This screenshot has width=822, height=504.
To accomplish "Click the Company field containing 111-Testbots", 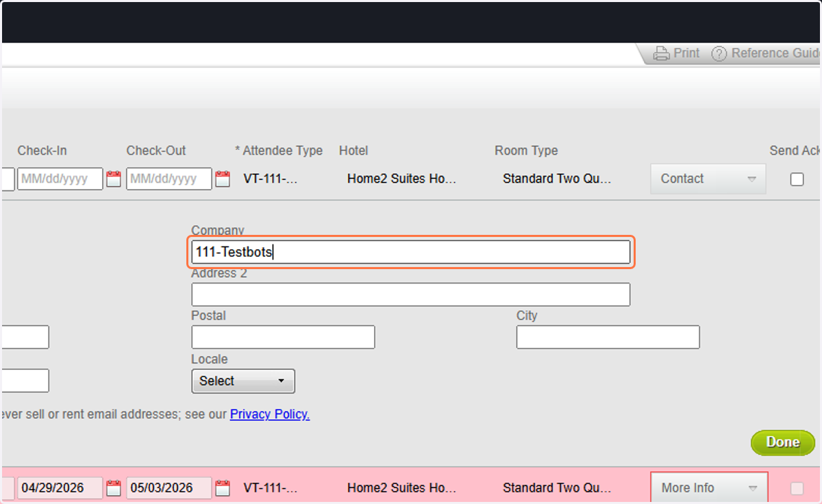I will click(411, 252).
